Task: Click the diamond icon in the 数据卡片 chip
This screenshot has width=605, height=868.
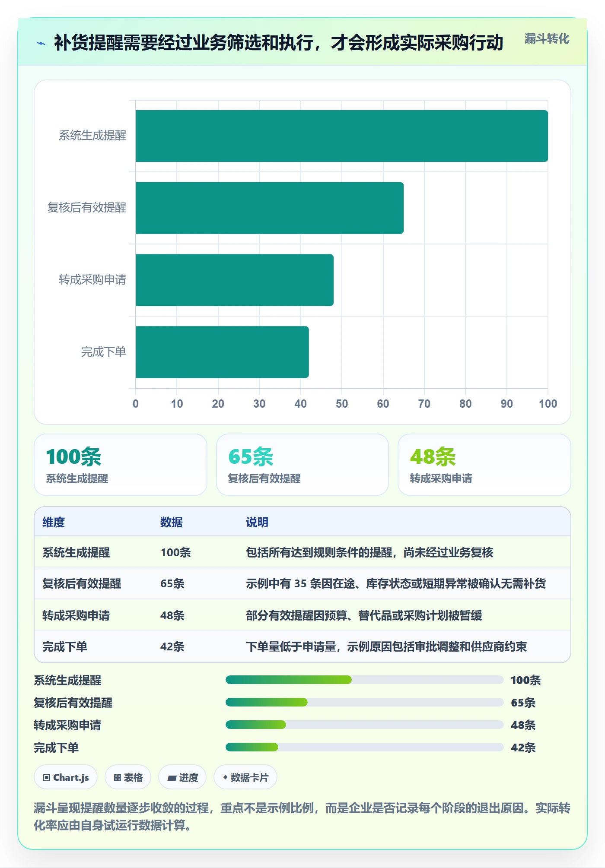Action: pyautogui.click(x=225, y=777)
